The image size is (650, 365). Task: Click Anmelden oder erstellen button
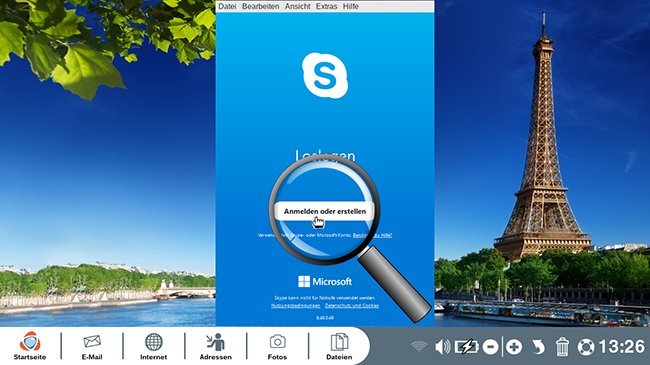point(325,212)
